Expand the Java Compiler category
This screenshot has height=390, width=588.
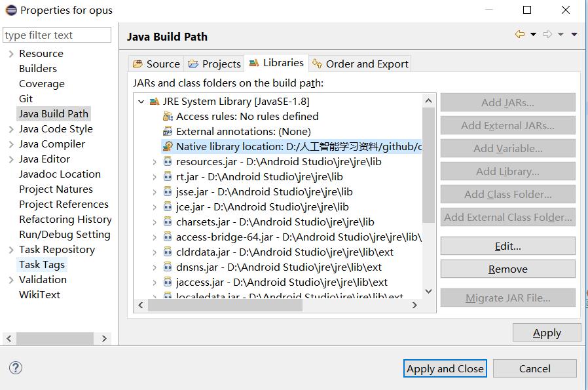[x=11, y=144]
